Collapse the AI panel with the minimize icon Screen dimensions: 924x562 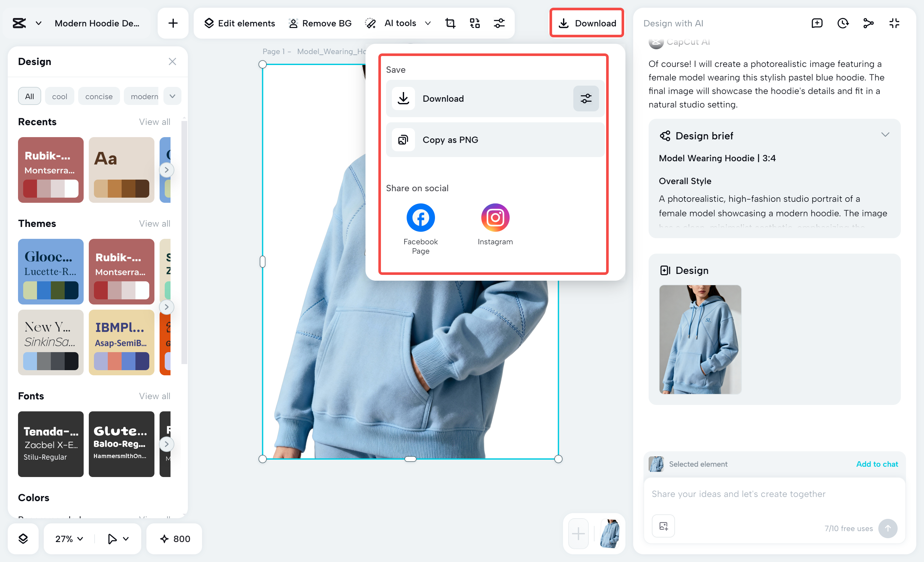(x=894, y=23)
